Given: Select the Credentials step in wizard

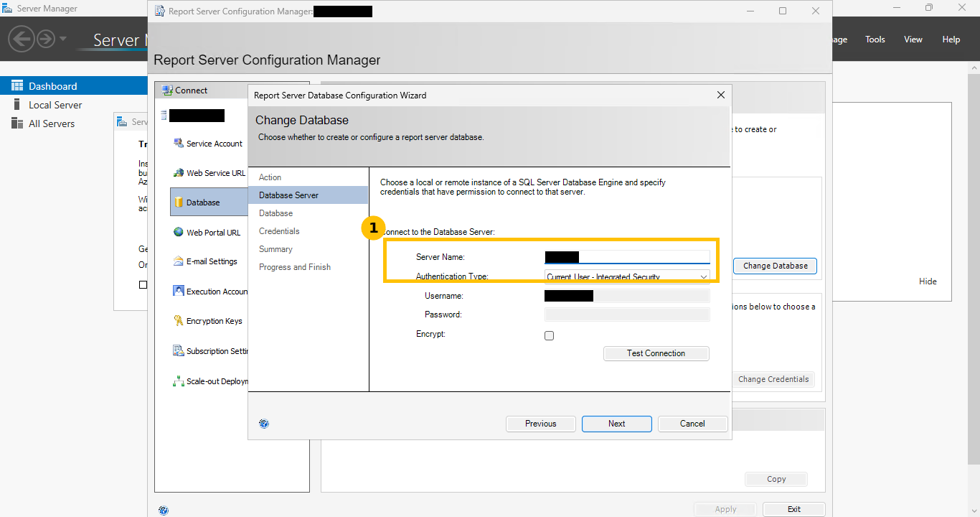Looking at the screenshot, I should [279, 231].
